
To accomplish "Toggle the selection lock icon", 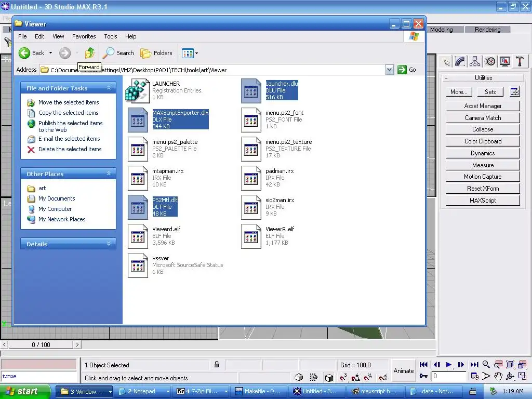I will [217, 365].
